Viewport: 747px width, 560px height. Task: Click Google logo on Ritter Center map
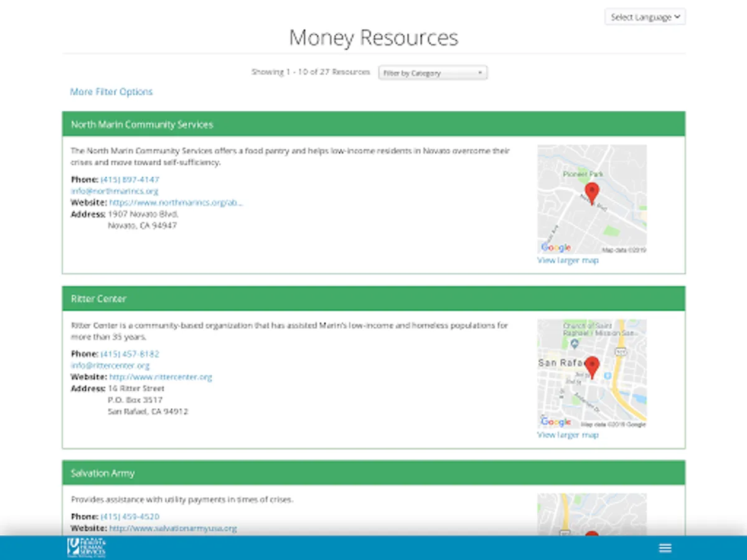pos(555,422)
